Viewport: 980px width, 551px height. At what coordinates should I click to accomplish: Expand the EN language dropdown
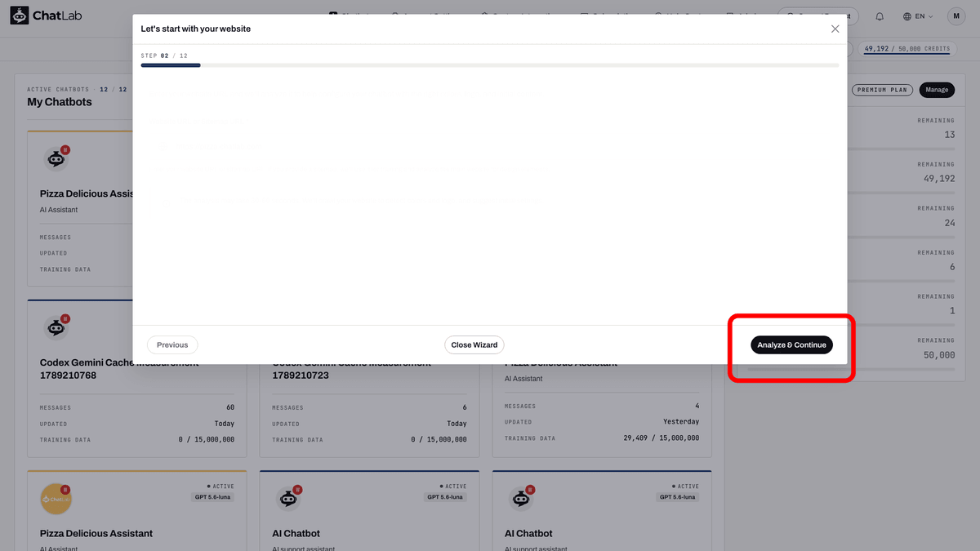click(918, 16)
